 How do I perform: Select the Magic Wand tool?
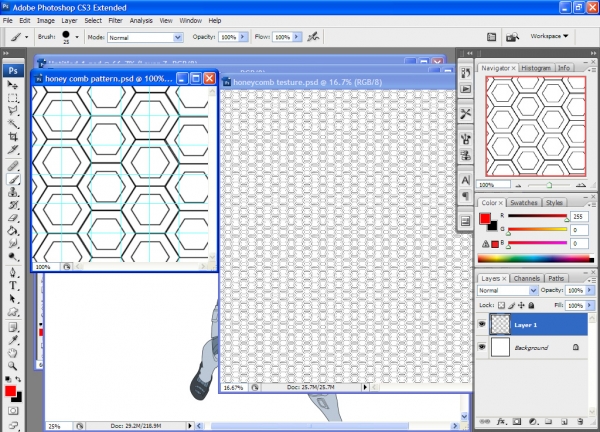[x=13, y=124]
